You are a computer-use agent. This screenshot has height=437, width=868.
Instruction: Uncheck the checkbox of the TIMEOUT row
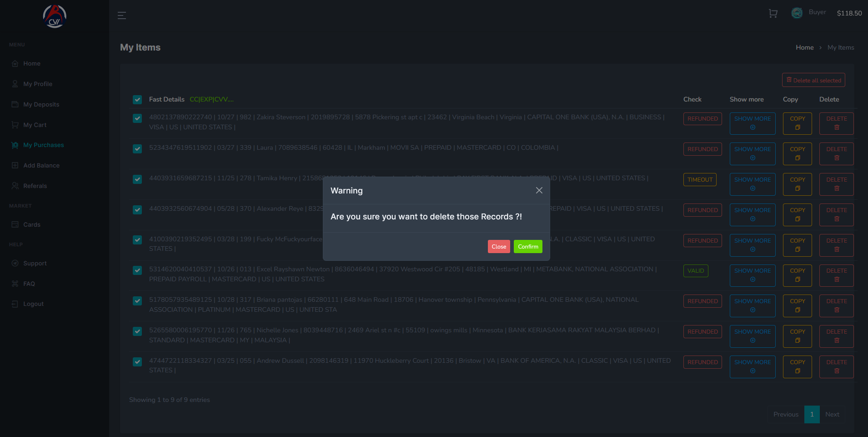[x=137, y=179]
